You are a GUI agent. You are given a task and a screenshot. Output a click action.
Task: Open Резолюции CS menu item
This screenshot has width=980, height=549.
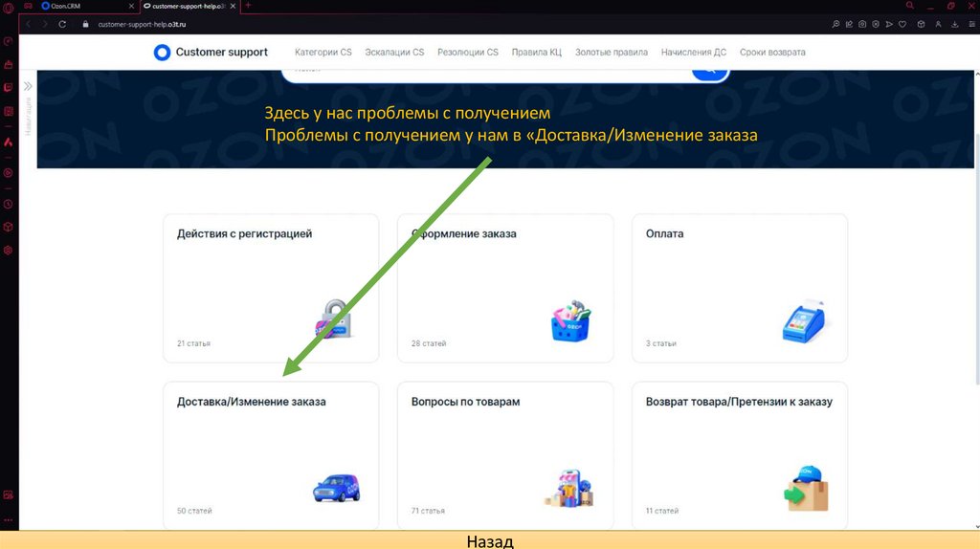(467, 53)
